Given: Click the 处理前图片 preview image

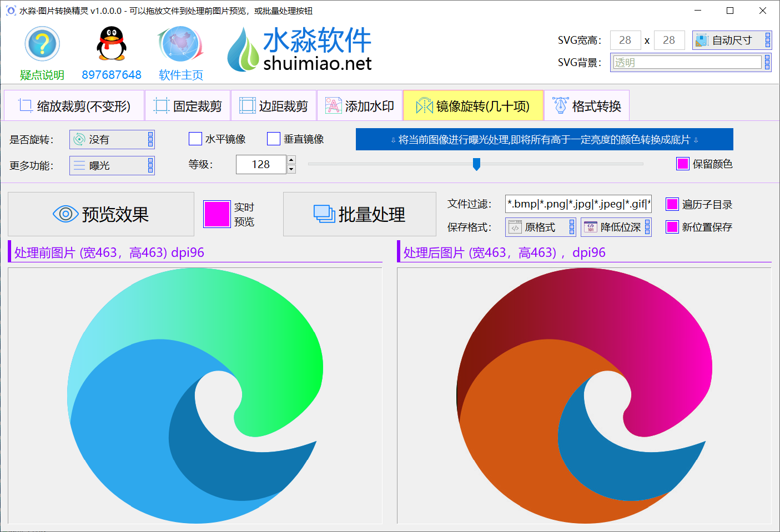Looking at the screenshot, I should pos(195,396).
